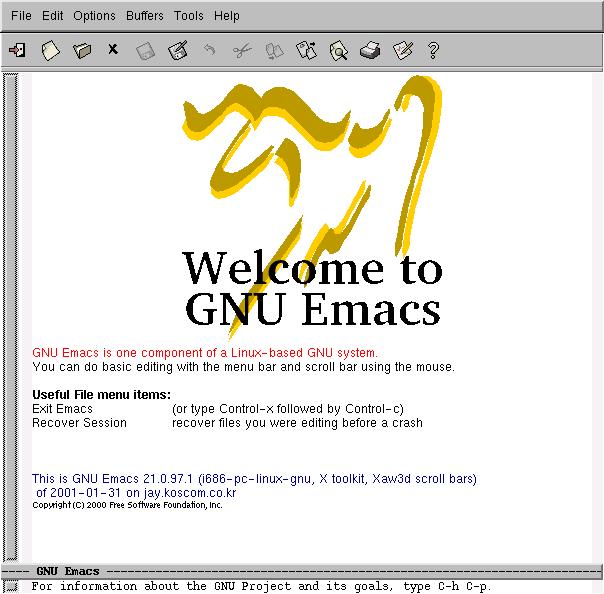This screenshot has height=594, width=604.
Task: Click "You can do basic editing" sentence
Action: click(x=243, y=367)
